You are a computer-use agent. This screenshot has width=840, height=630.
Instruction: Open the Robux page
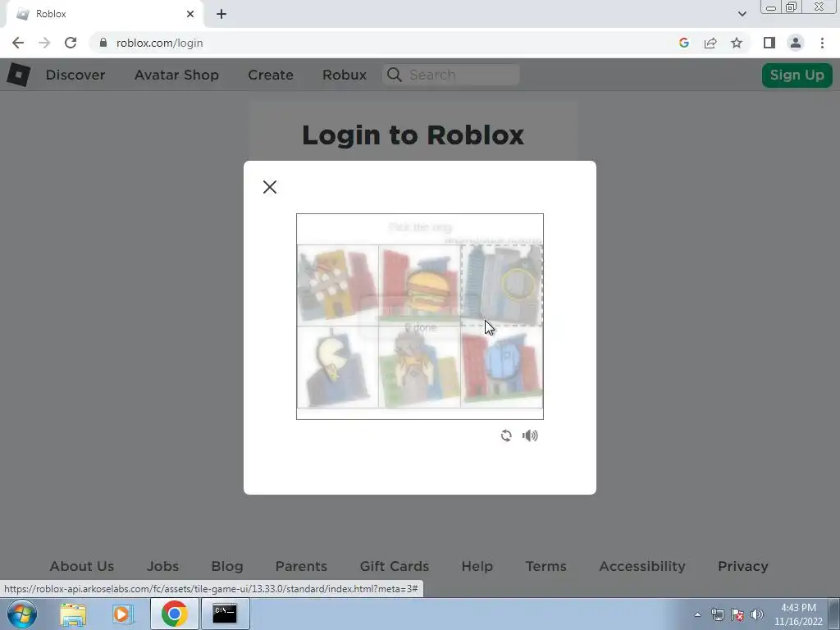coord(345,75)
